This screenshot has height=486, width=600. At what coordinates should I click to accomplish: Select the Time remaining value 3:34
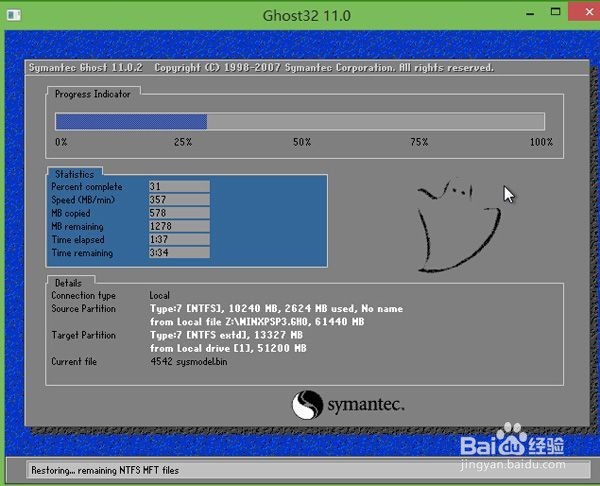pyautogui.click(x=179, y=253)
